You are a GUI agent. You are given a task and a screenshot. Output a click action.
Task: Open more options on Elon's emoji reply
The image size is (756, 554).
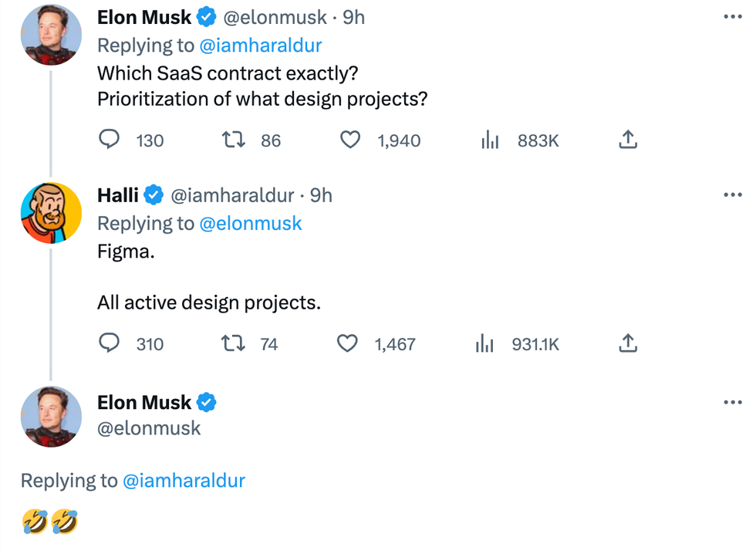[732, 402]
